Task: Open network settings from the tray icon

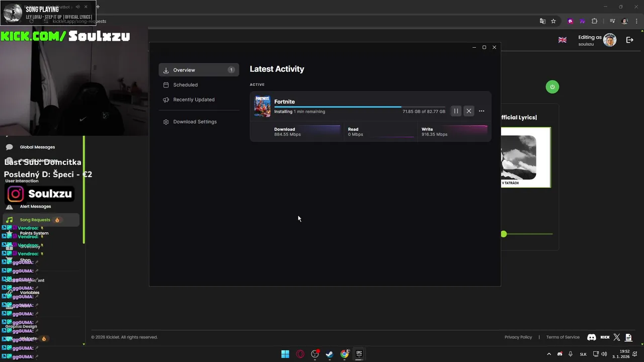Action: [596, 354]
